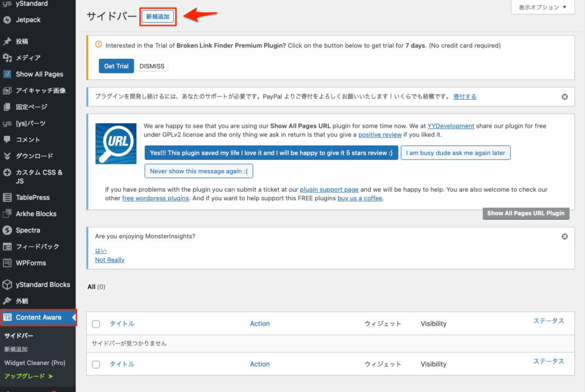Click the はい link

pyautogui.click(x=101, y=250)
